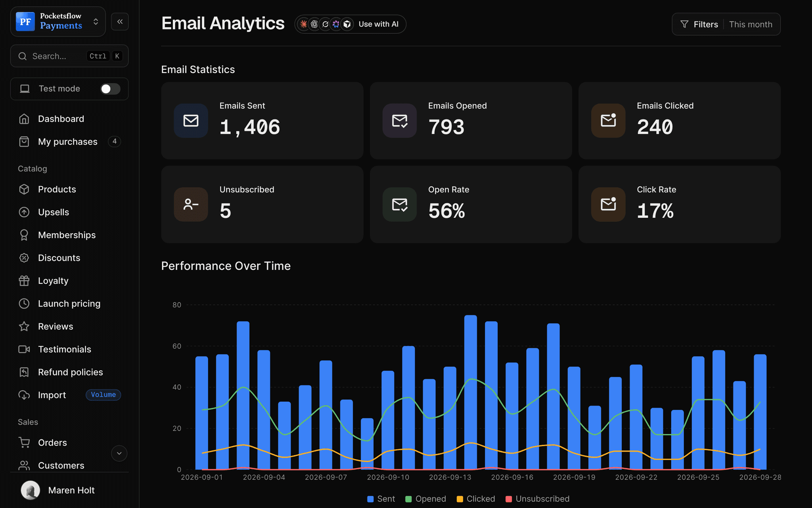Open the Pocketsflow Payments store switcher
The image size is (812, 508).
pyautogui.click(x=58, y=21)
